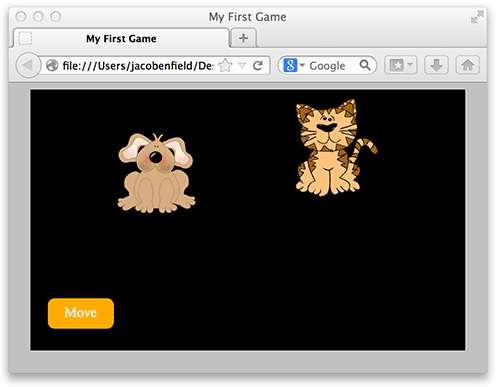The image size is (500, 387).
Task: Reload the page with the refresh icon
Action: (x=258, y=66)
